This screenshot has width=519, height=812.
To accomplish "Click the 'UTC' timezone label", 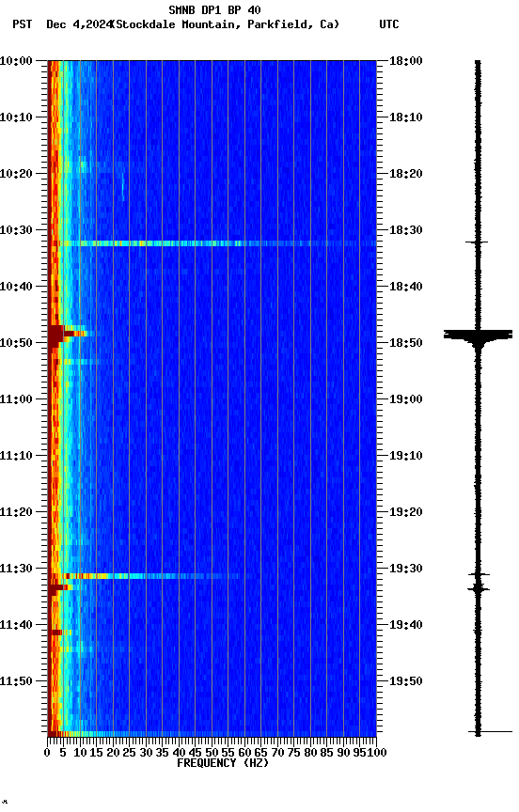I will tap(389, 24).
